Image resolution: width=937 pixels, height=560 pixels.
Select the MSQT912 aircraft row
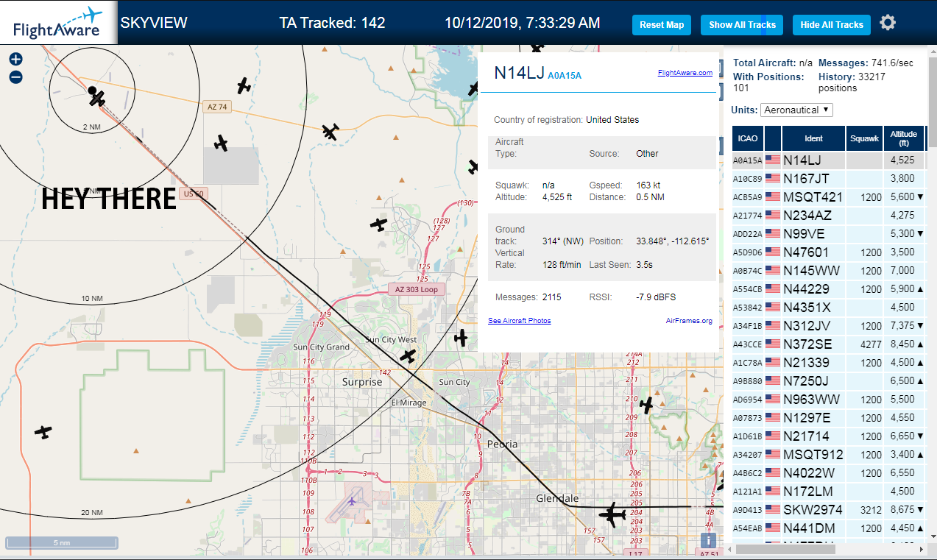[x=828, y=454]
